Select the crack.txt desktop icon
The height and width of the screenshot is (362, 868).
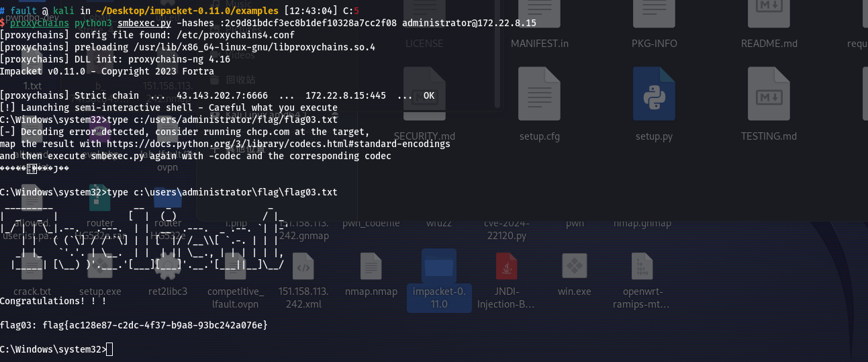(32, 266)
